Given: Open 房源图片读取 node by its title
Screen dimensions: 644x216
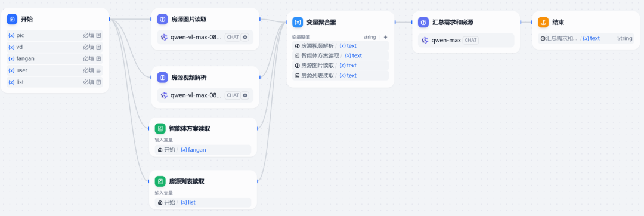Looking at the screenshot, I should pos(189,19).
